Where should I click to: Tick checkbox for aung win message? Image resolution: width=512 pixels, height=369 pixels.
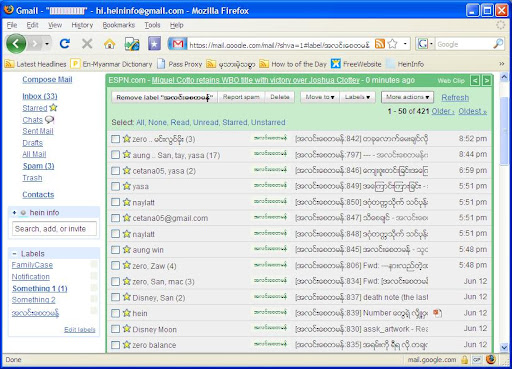tap(115, 250)
